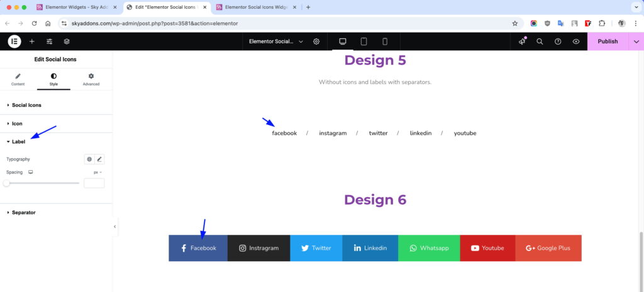
Task: Switch to the Content tab
Action: tap(18, 80)
